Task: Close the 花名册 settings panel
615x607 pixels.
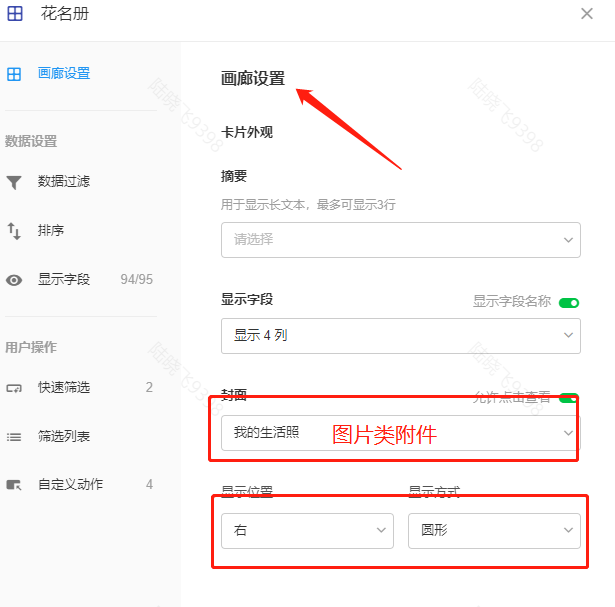Action: tap(587, 14)
